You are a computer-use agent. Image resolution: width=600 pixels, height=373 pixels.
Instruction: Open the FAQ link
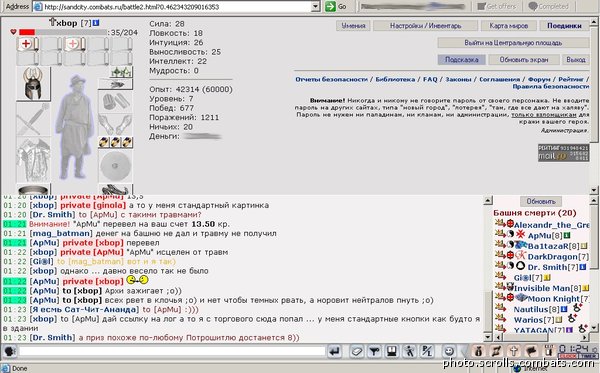point(430,79)
